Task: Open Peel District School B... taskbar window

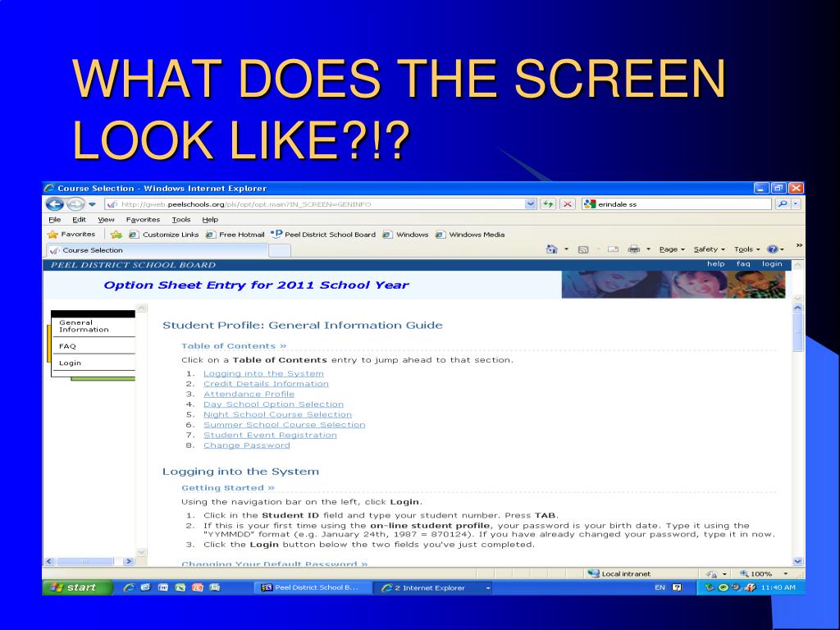Action: tap(313, 587)
